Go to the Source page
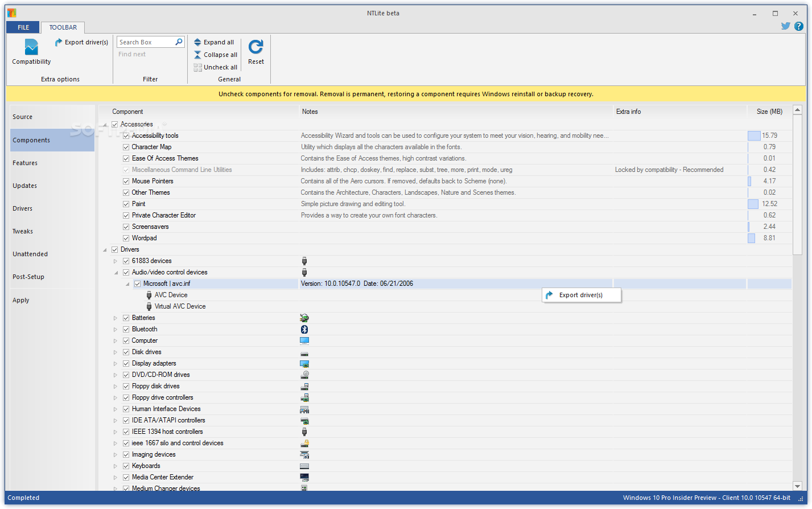This screenshot has height=509, width=812. click(52, 117)
